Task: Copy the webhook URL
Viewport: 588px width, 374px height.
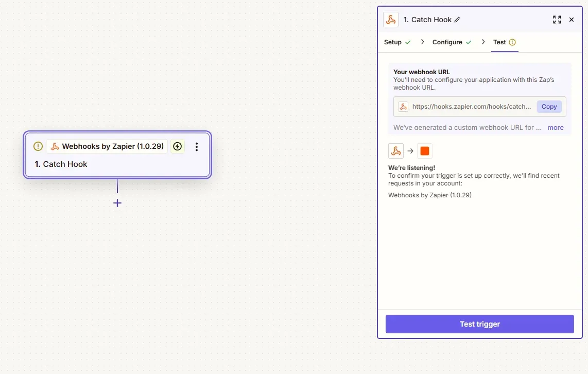Action: click(549, 107)
